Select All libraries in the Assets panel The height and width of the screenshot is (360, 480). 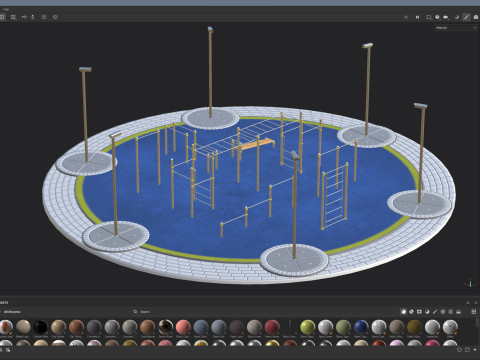12,312
